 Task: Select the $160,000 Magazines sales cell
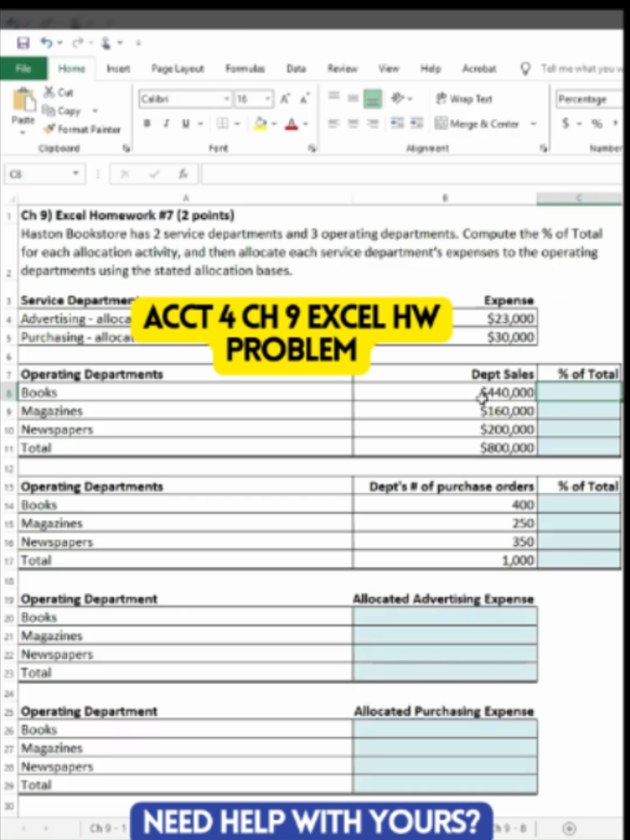[x=445, y=411]
